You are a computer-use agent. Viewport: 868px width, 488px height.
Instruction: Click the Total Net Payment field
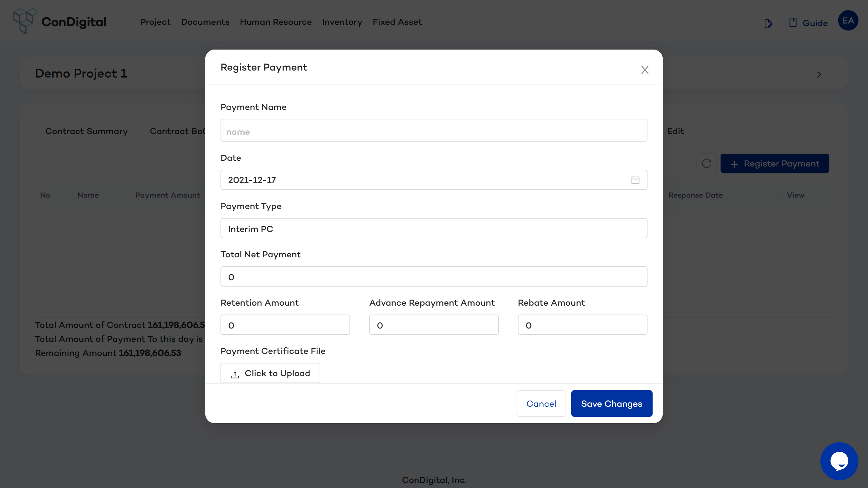433,277
